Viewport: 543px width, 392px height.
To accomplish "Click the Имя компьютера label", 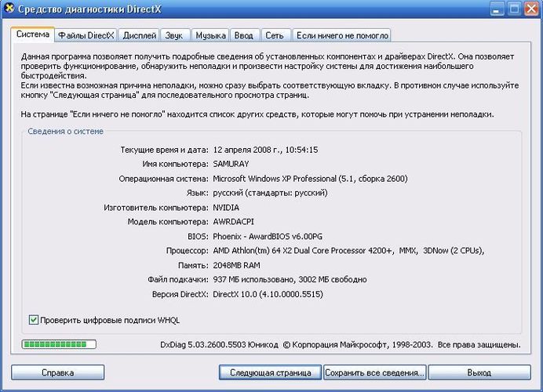I will click(176, 164).
